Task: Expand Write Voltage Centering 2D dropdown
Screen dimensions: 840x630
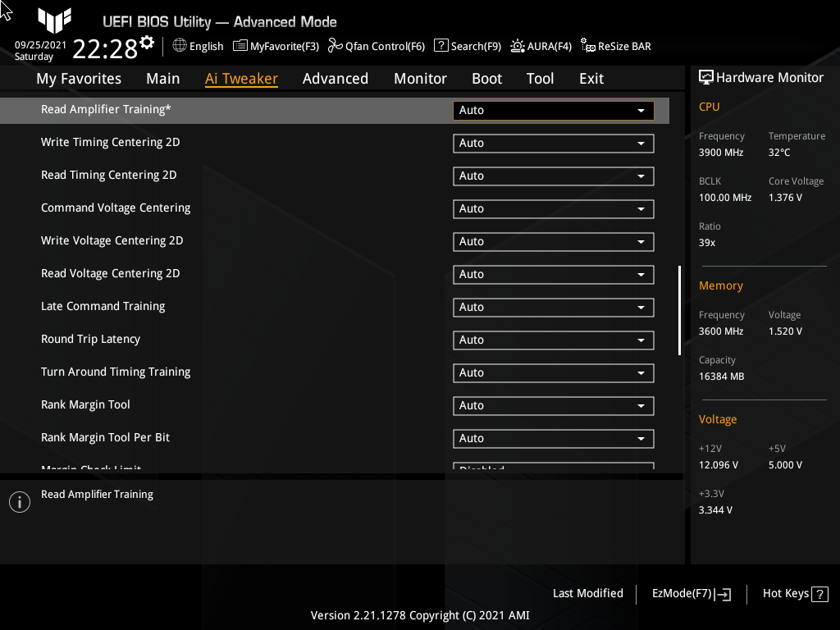Action: (x=554, y=242)
